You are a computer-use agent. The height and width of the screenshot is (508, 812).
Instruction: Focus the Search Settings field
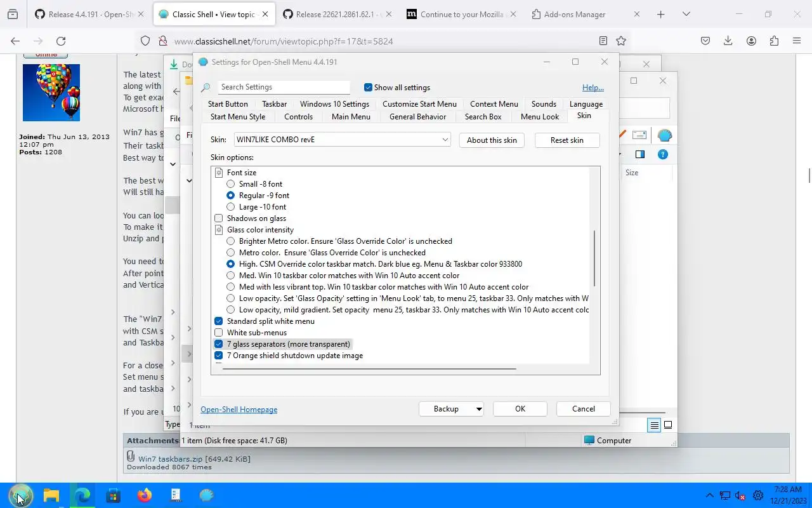[x=284, y=87]
